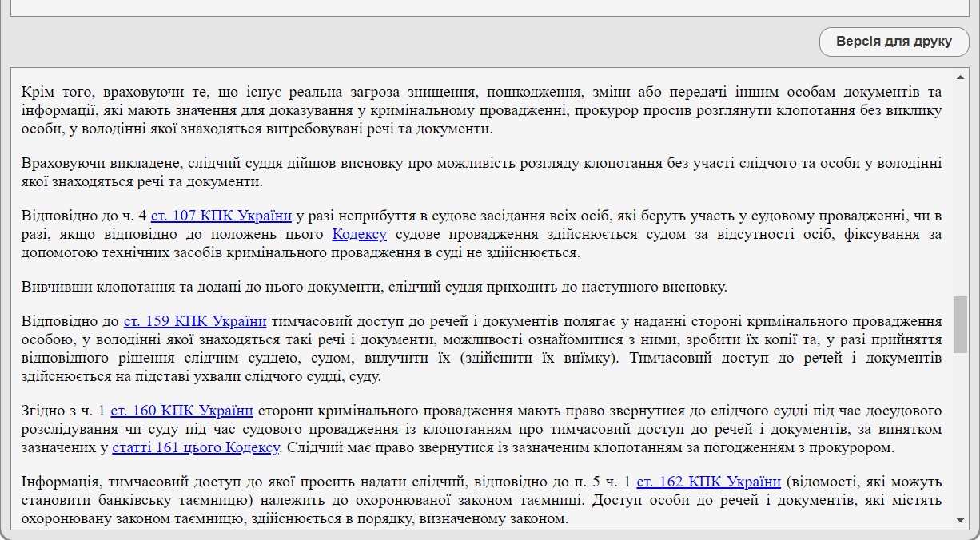Open the 'ст. 107 КПК України' link
Image resolution: width=980 pixels, height=540 pixels.
pyautogui.click(x=221, y=216)
